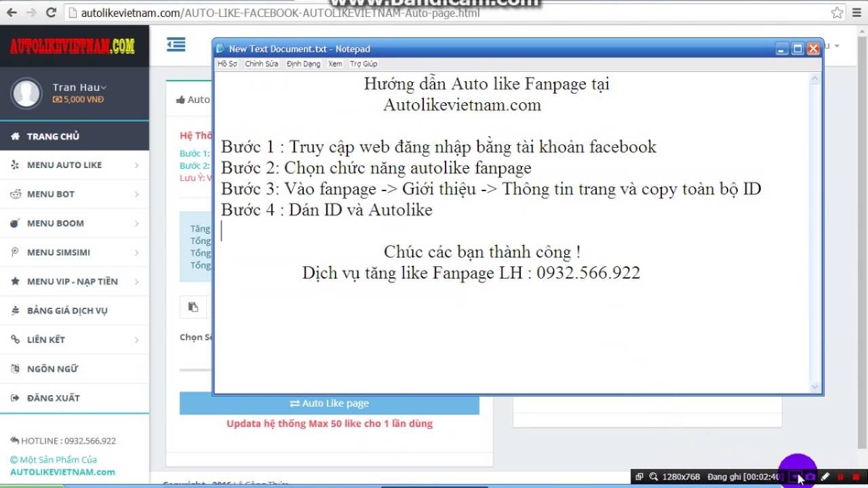Click the home icon beside TRANG CHỦ
The height and width of the screenshot is (488, 868).
pos(14,136)
